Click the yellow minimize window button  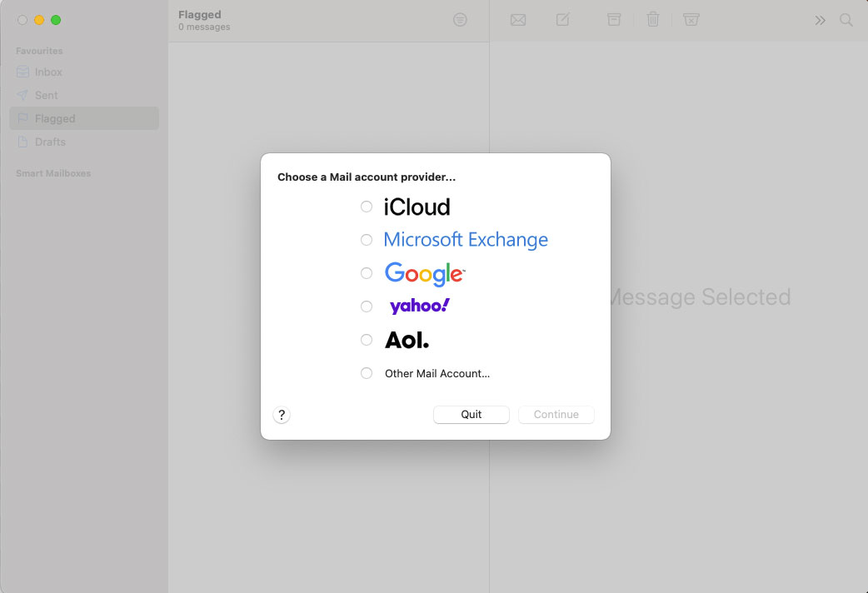point(39,20)
